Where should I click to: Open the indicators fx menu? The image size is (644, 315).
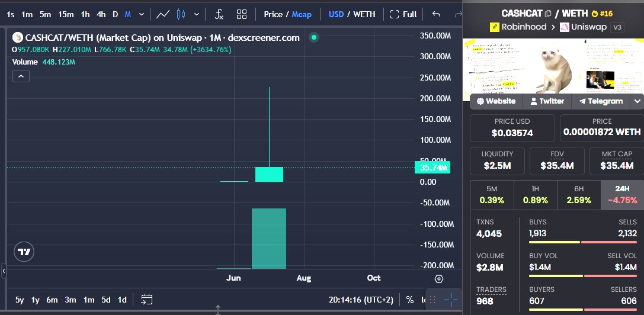(x=219, y=14)
